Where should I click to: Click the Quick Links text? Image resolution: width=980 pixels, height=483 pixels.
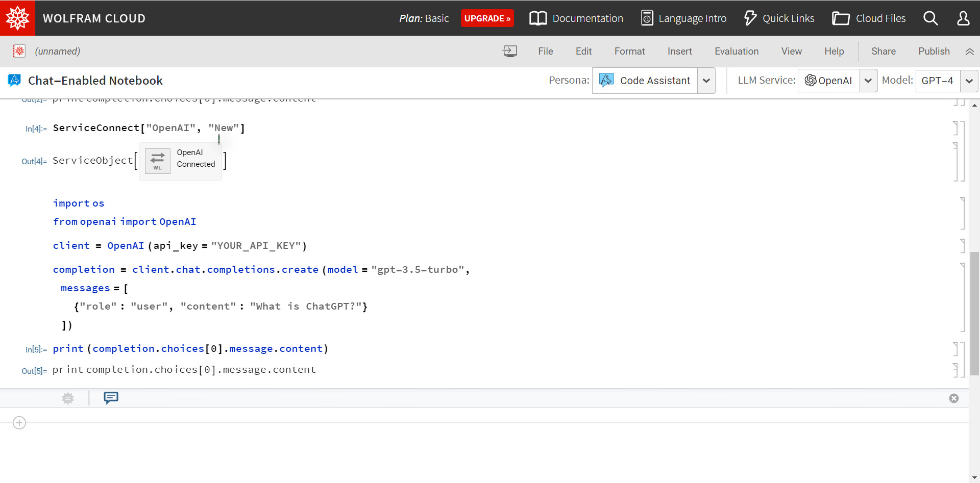coord(788,18)
